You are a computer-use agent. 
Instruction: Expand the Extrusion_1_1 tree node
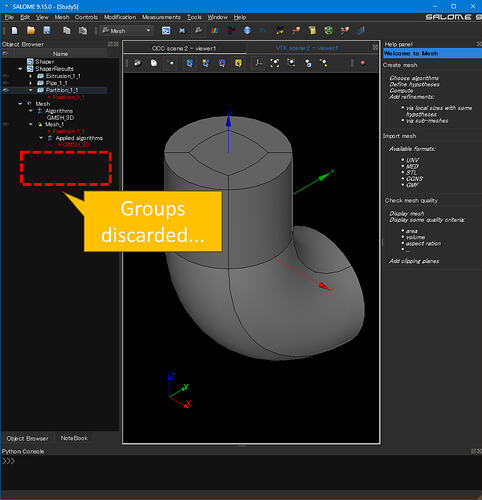31,76
